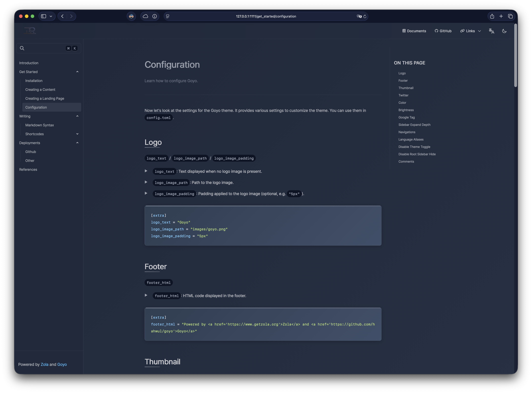Expand the logo_image_padding disclosure triangle

pos(146,193)
